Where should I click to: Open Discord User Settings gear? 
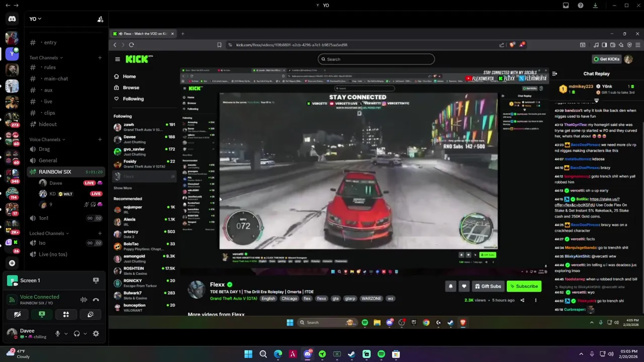point(96,333)
